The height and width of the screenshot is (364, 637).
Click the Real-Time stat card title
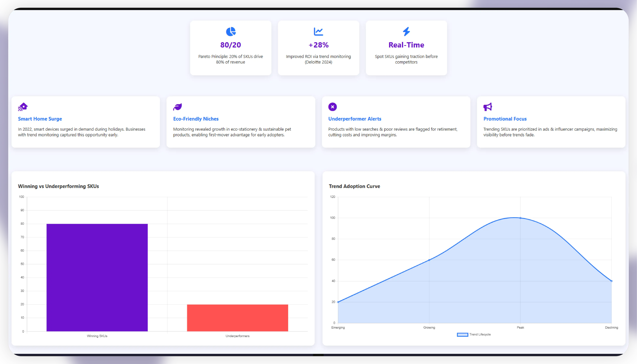[406, 45]
